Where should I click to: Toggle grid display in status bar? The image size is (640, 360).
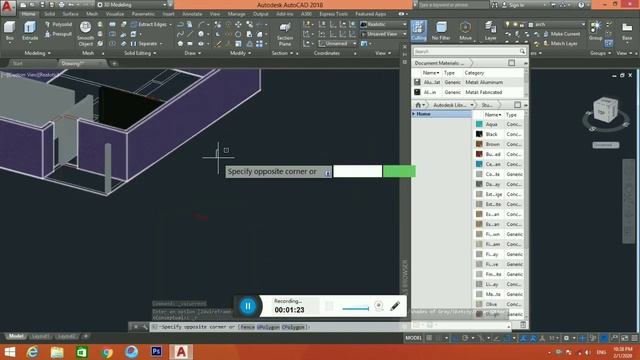pos(429,338)
